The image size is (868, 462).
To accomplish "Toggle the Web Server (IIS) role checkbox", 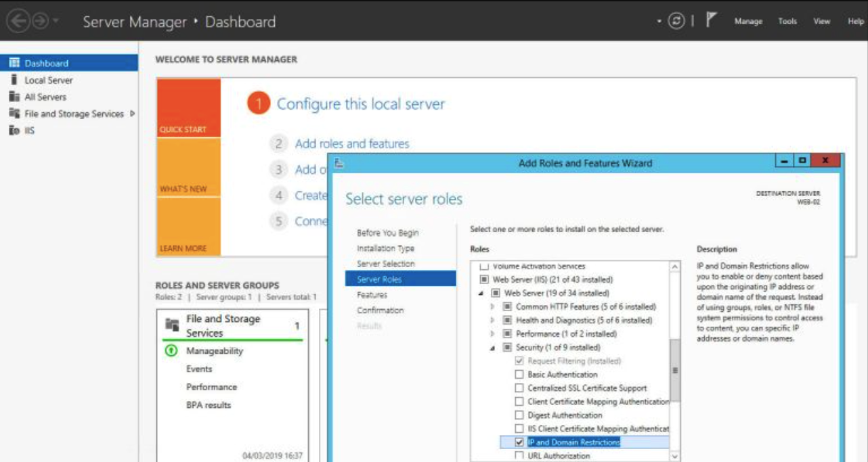I will [x=484, y=279].
